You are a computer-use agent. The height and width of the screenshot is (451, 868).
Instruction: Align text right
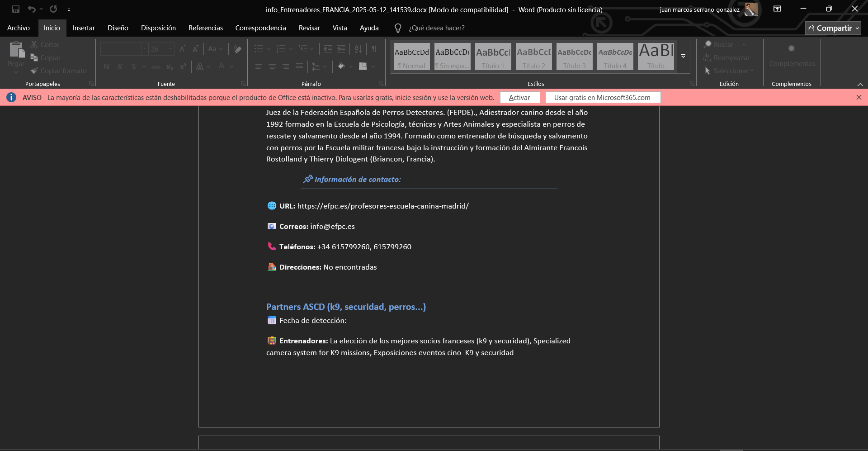286,66
